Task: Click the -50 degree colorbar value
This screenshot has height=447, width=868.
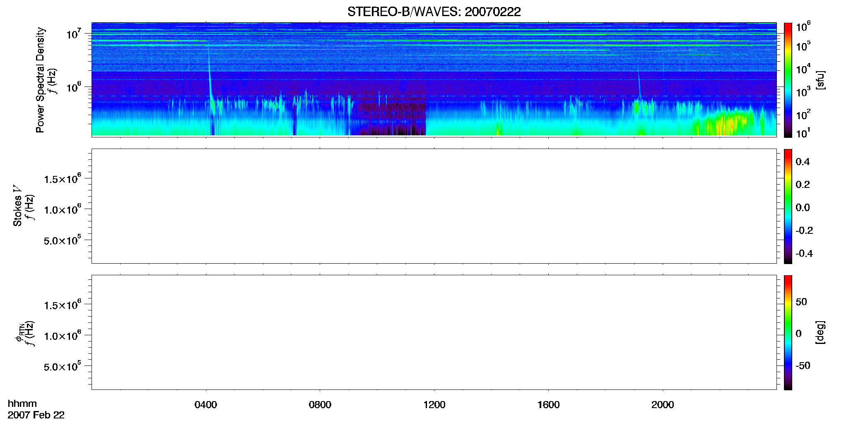Action: (803, 365)
